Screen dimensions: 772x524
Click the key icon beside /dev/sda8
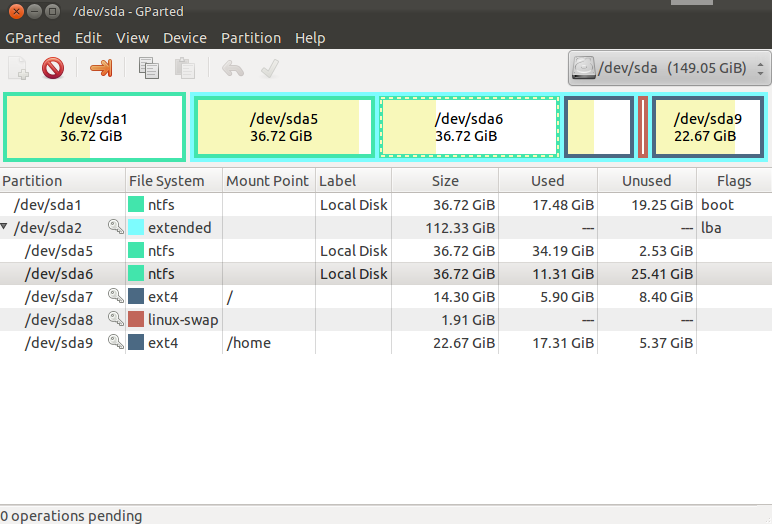tap(115, 320)
